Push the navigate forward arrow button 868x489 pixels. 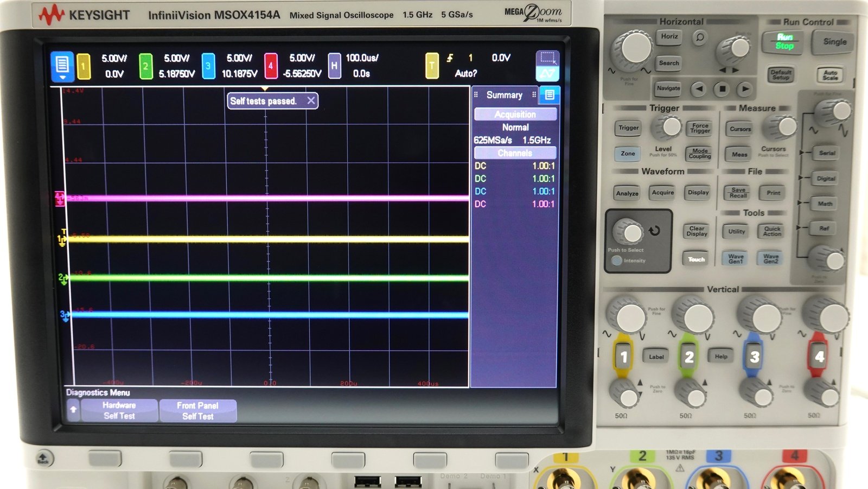pyautogui.click(x=745, y=88)
